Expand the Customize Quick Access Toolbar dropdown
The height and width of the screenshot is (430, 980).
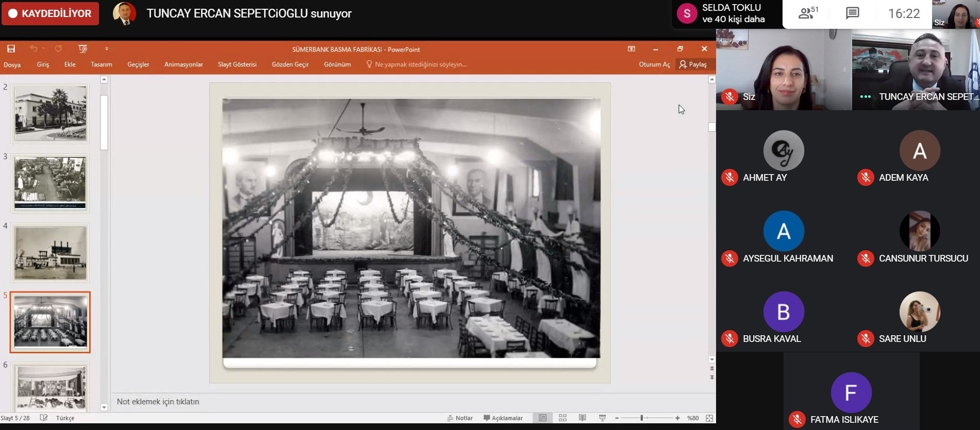click(x=107, y=49)
